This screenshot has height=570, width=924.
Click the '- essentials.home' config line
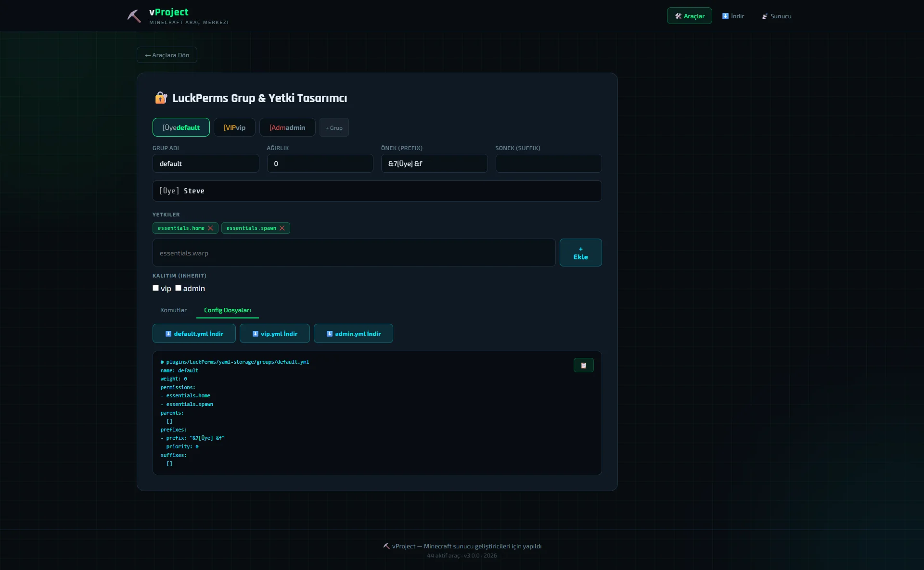185,396
